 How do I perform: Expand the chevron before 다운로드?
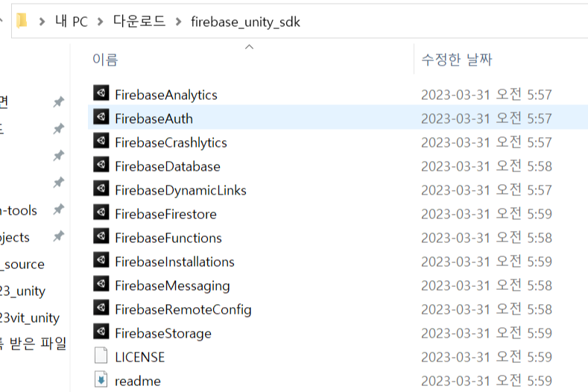(100, 22)
